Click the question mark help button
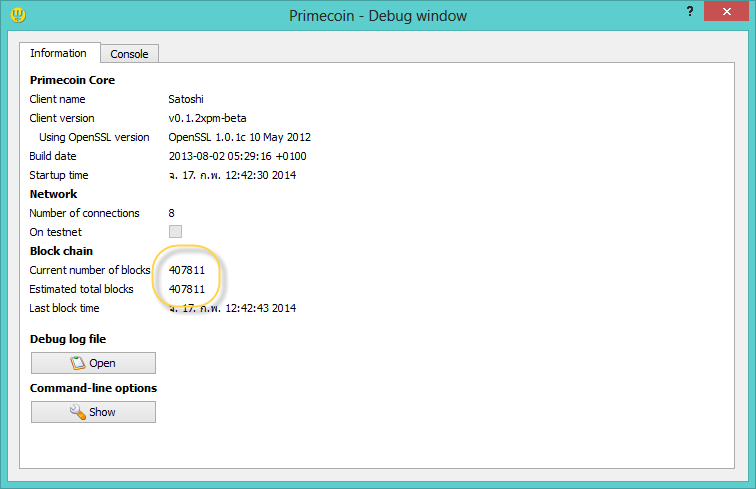This screenshot has height=489, width=756. pyautogui.click(x=690, y=11)
